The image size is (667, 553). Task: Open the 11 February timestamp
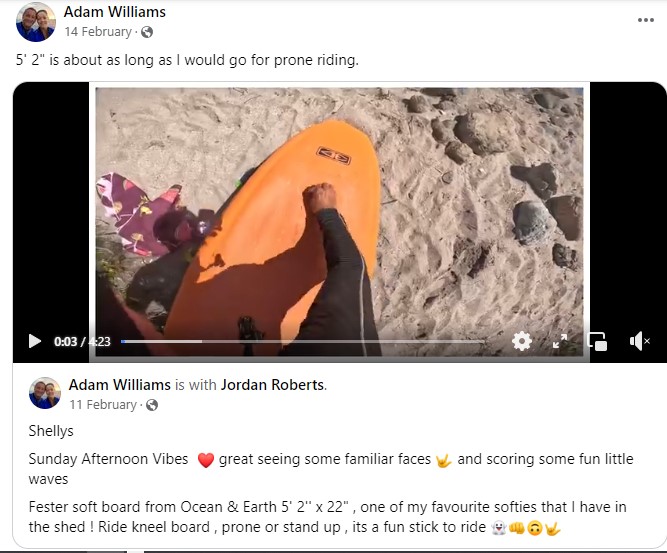click(103, 405)
